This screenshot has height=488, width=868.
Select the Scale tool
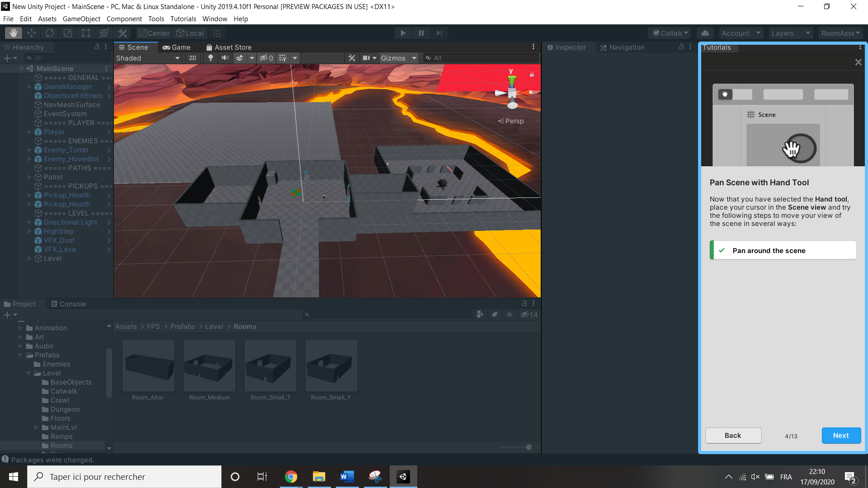click(x=68, y=33)
